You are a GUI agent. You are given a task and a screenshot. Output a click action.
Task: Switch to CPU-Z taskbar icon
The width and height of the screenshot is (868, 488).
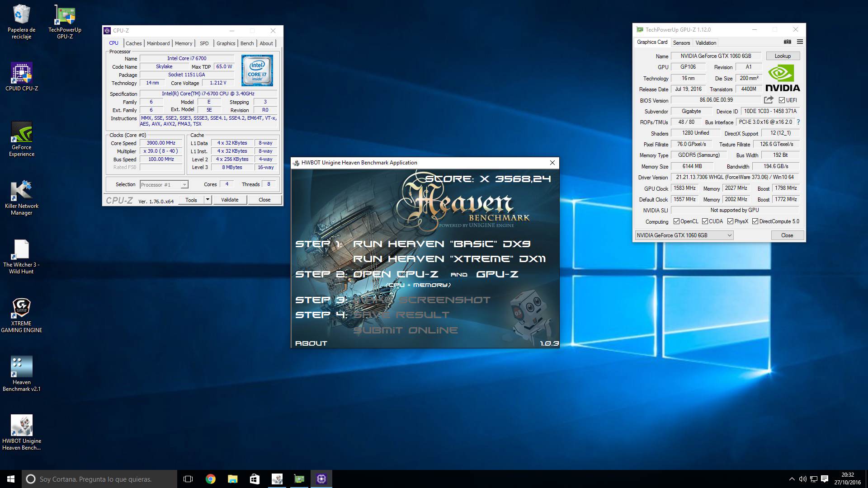coord(321,479)
